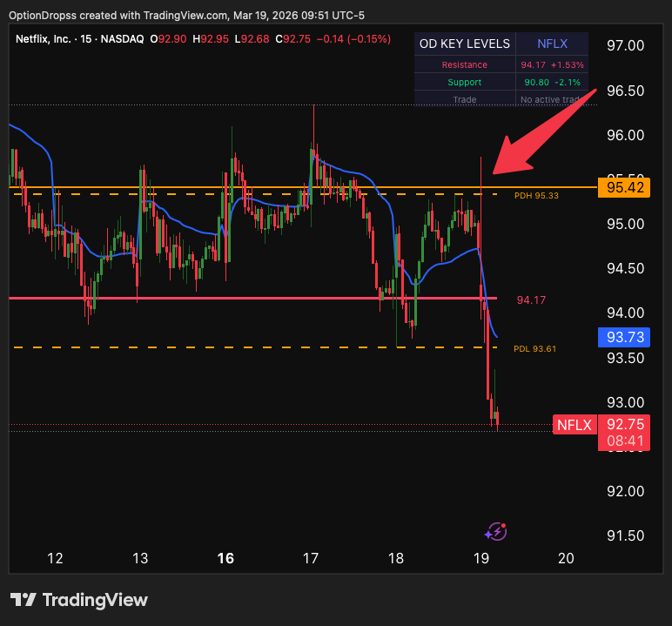The image size is (672, 626).
Task: Click the 08:41 countdown timer
Action: pyautogui.click(x=625, y=441)
